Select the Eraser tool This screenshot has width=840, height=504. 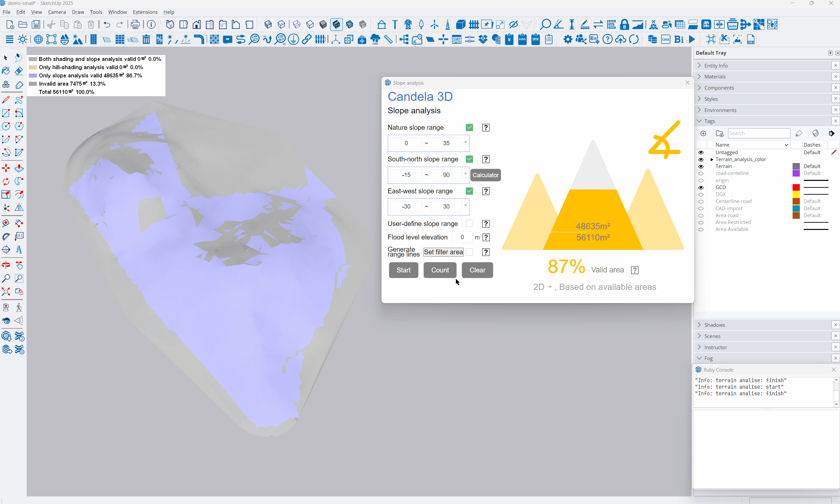19,70
